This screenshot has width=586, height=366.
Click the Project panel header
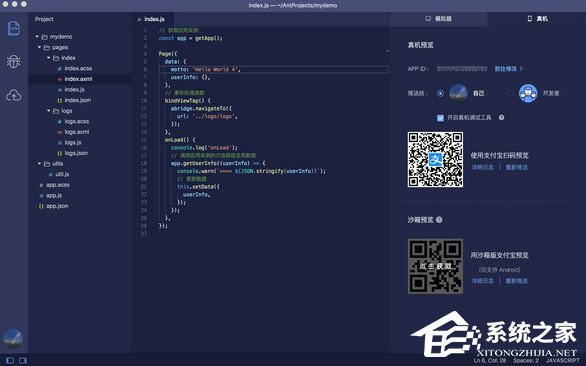tap(44, 19)
